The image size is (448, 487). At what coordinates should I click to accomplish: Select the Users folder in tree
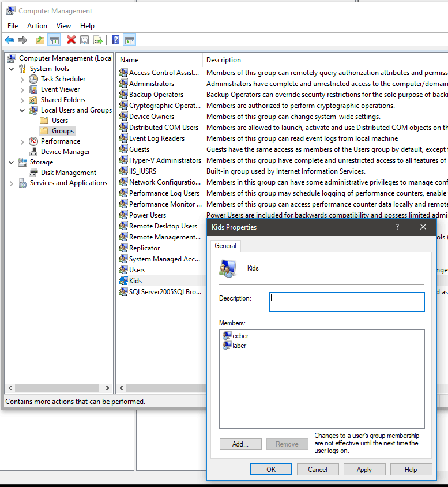point(54,121)
